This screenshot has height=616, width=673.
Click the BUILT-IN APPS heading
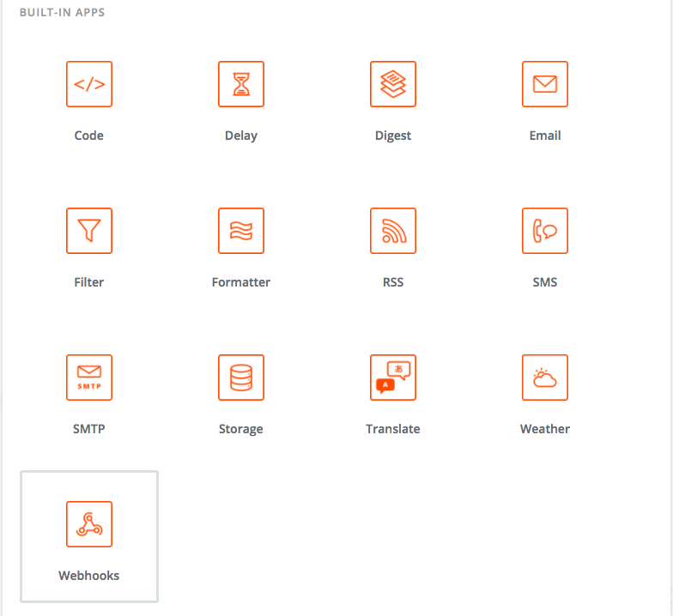tap(62, 12)
